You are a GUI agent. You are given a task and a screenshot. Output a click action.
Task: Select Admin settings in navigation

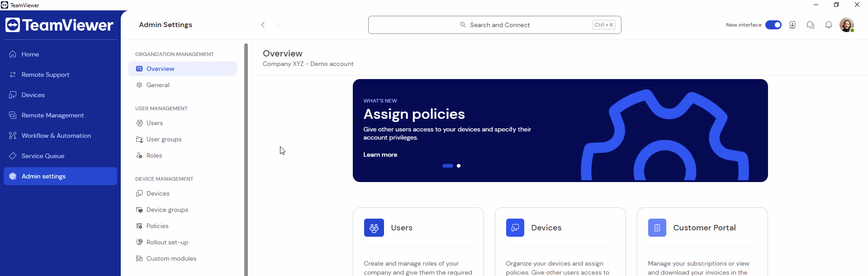point(60,176)
